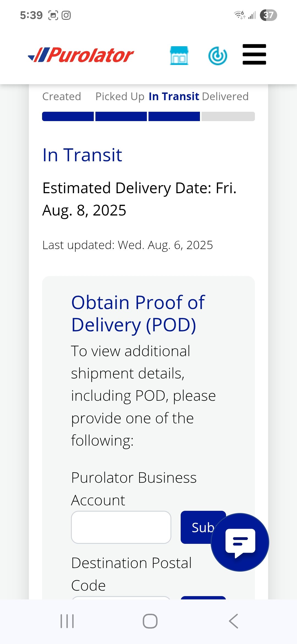Select the Picked Up progress step

(x=120, y=97)
